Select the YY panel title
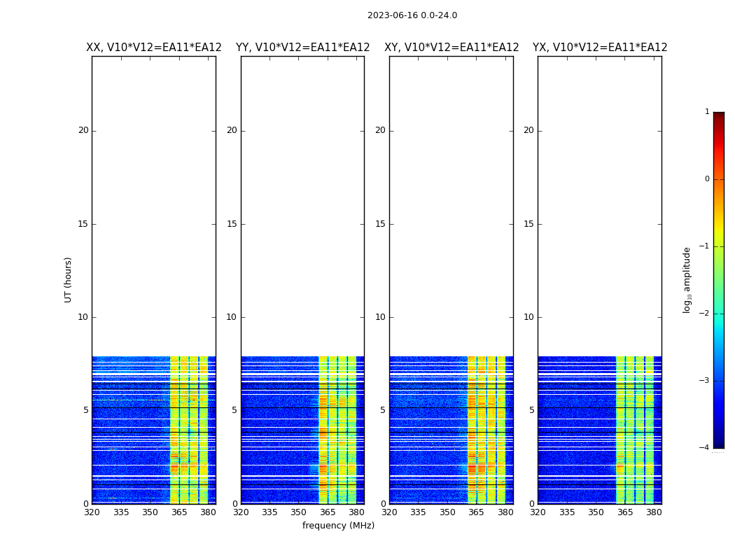The width and height of the screenshot is (735, 560). [302, 48]
